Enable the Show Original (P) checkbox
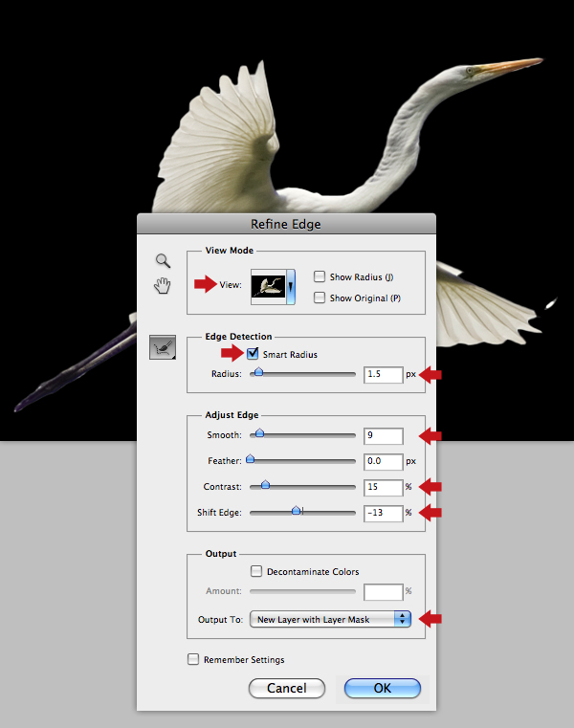The width and height of the screenshot is (574, 728). click(x=319, y=298)
